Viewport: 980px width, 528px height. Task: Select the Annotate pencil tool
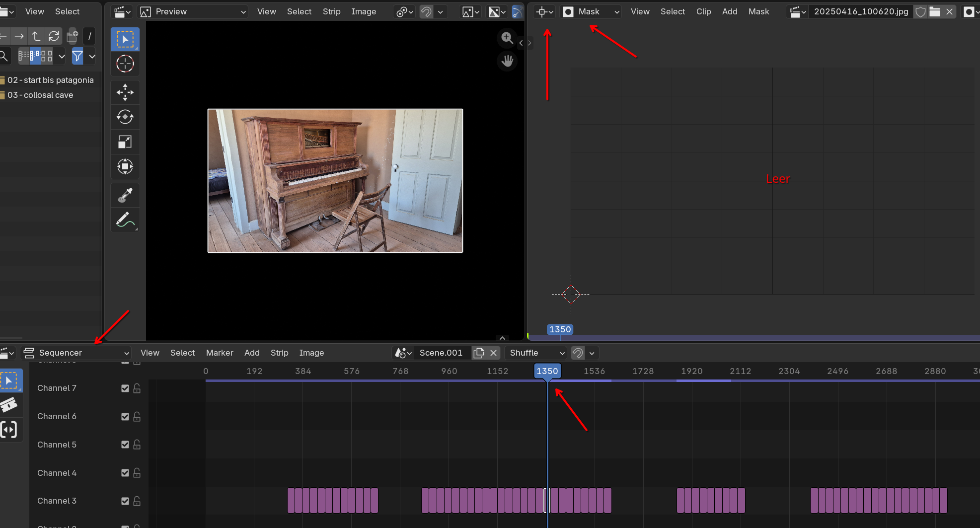pyautogui.click(x=125, y=220)
